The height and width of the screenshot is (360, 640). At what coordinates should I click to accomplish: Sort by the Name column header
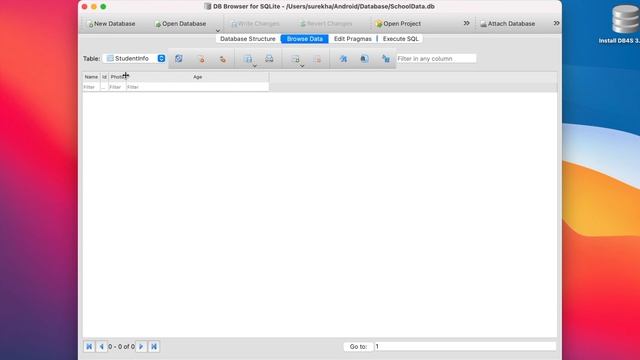pos(91,77)
